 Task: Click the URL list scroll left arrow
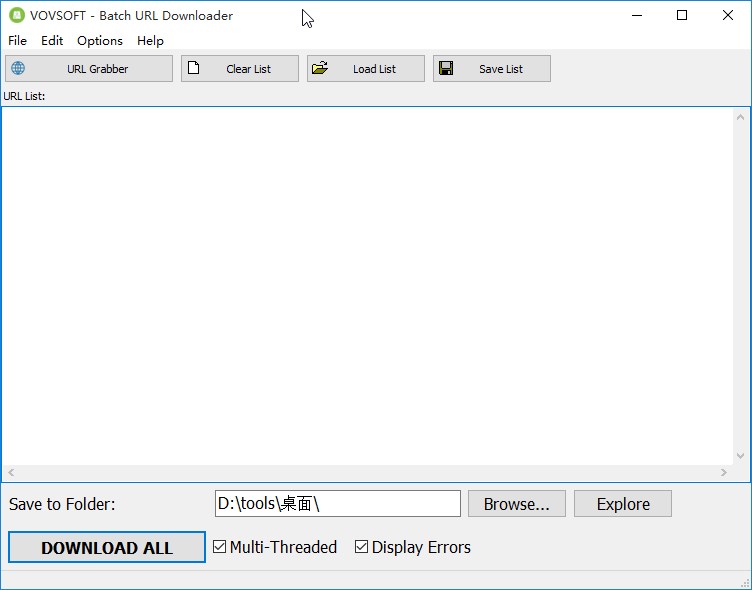click(11, 472)
